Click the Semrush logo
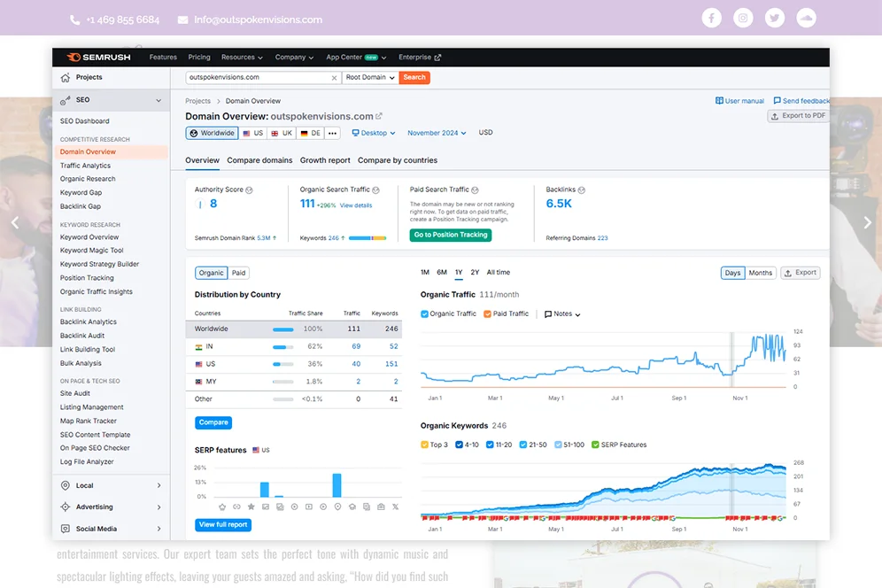This screenshot has height=588, width=882. point(98,57)
